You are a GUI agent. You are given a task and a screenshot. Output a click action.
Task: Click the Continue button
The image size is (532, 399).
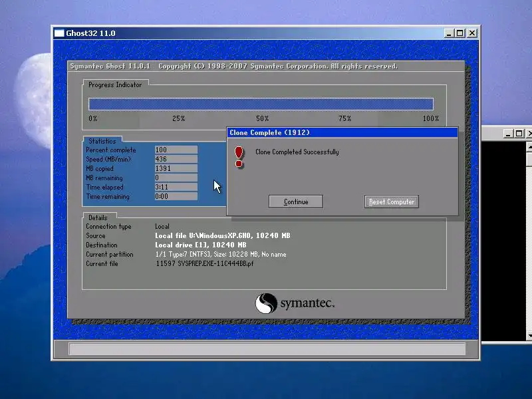point(295,201)
